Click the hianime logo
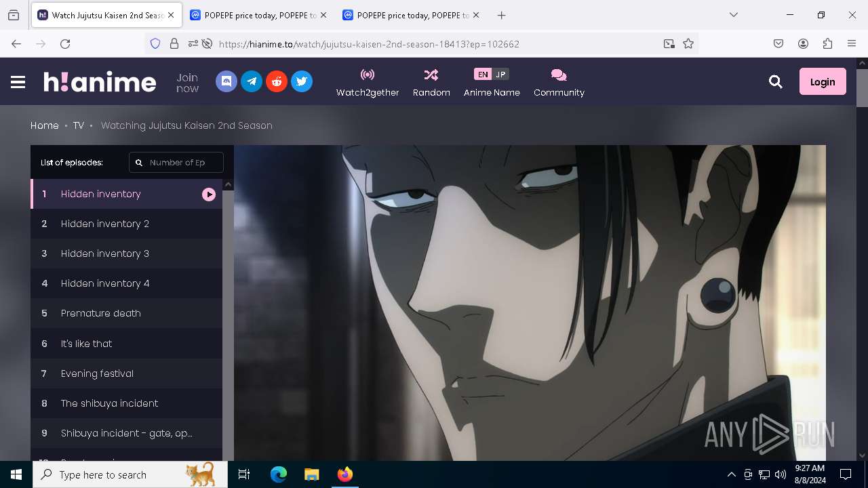The height and width of the screenshot is (488, 868). click(x=100, y=81)
